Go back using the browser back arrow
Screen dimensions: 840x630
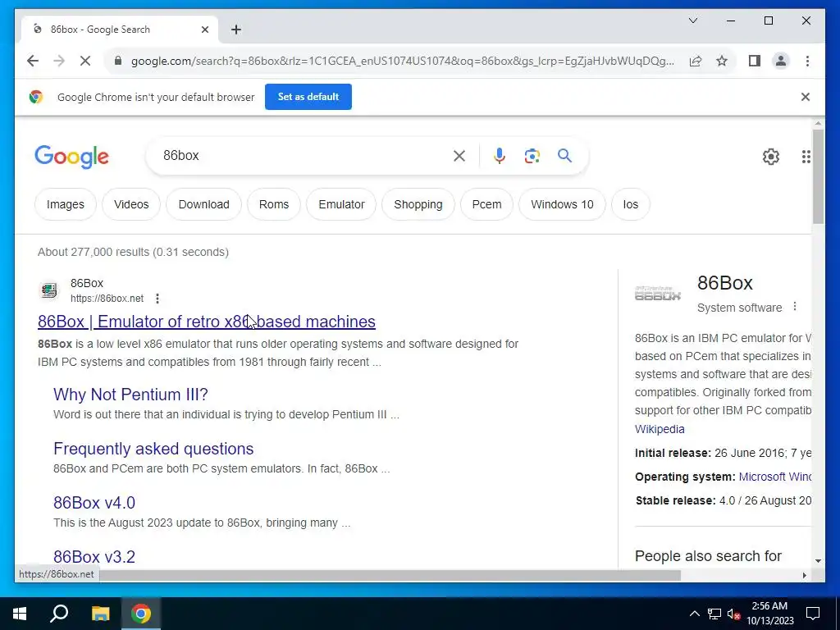pos(33,61)
